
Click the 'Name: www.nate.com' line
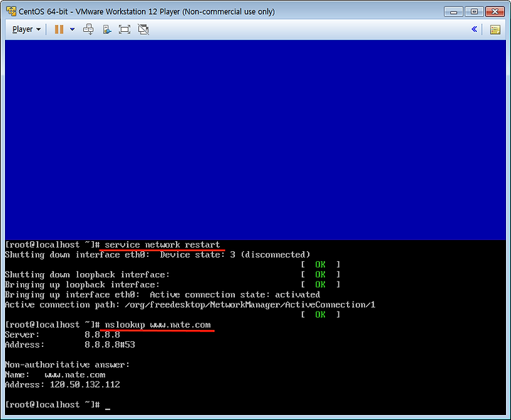(55, 375)
